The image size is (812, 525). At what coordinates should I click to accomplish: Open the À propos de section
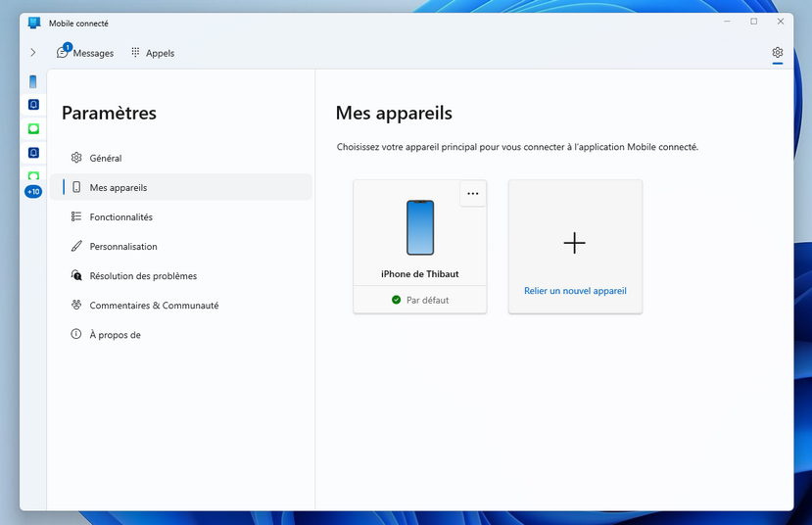181,335
